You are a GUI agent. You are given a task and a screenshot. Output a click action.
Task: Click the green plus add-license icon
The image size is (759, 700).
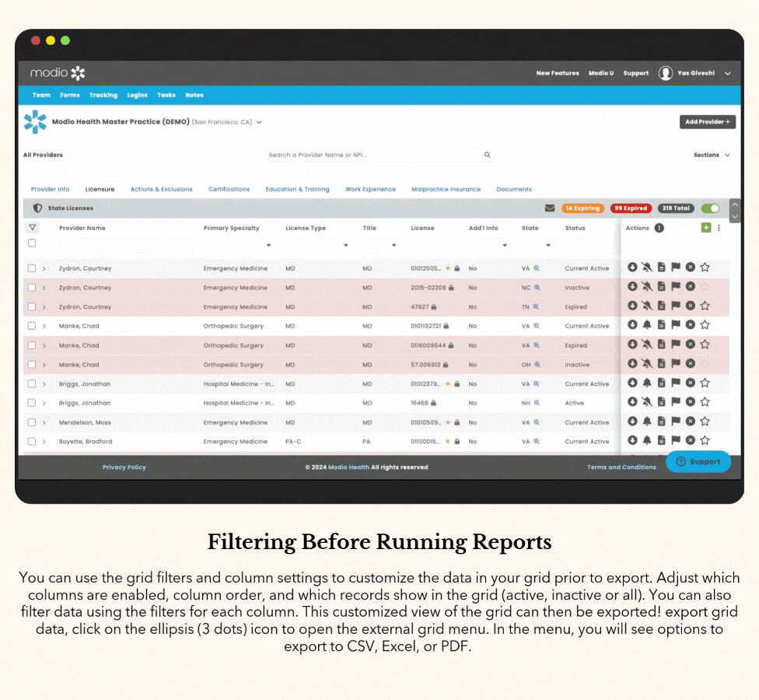706,228
